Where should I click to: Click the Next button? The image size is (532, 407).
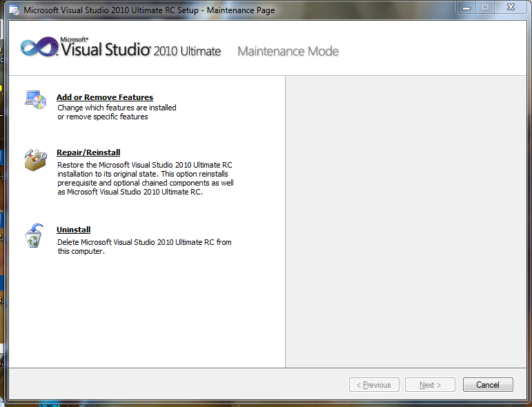coord(430,385)
